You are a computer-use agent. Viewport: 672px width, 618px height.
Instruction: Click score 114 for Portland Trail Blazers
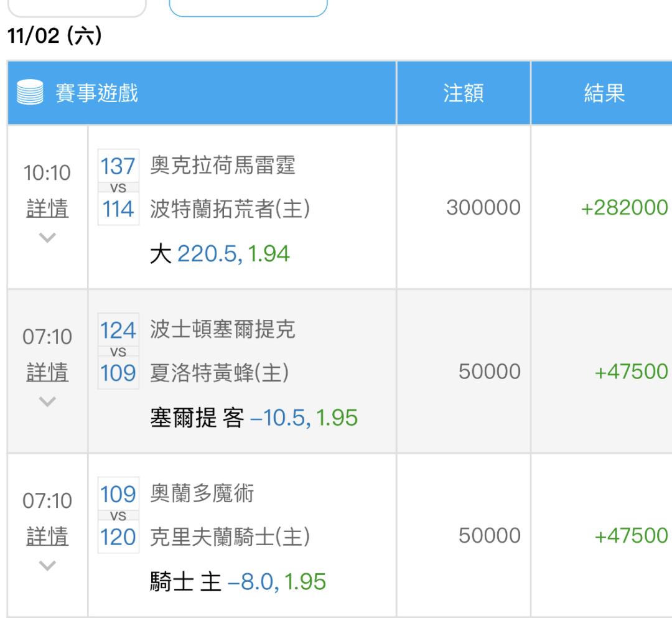[118, 209]
